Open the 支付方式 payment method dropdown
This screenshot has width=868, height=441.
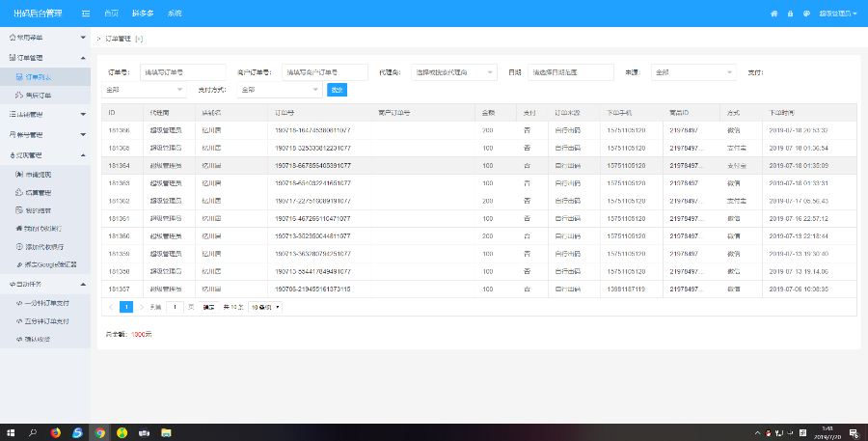point(280,90)
